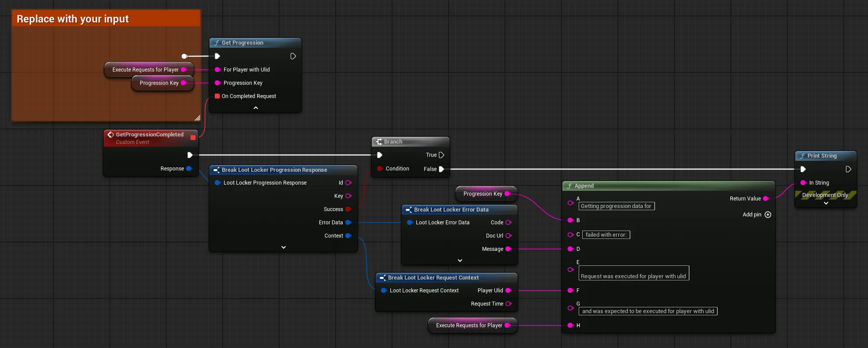Click the Development Only banner on Print String
The width and height of the screenshot is (868, 348).
pyautogui.click(x=826, y=195)
